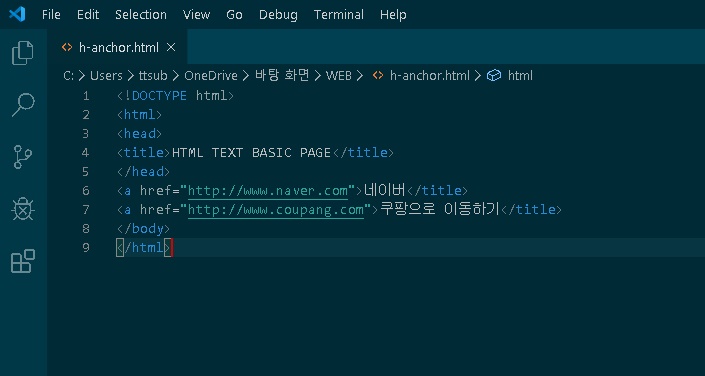
Task: Click the opening head tag on line 3
Action: [139, 134]
